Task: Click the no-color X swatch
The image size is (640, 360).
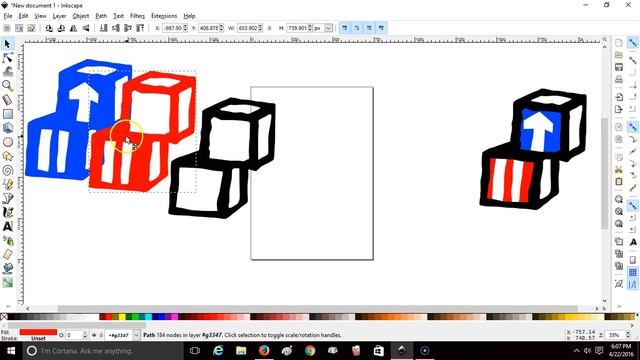Action: [4, 317]
